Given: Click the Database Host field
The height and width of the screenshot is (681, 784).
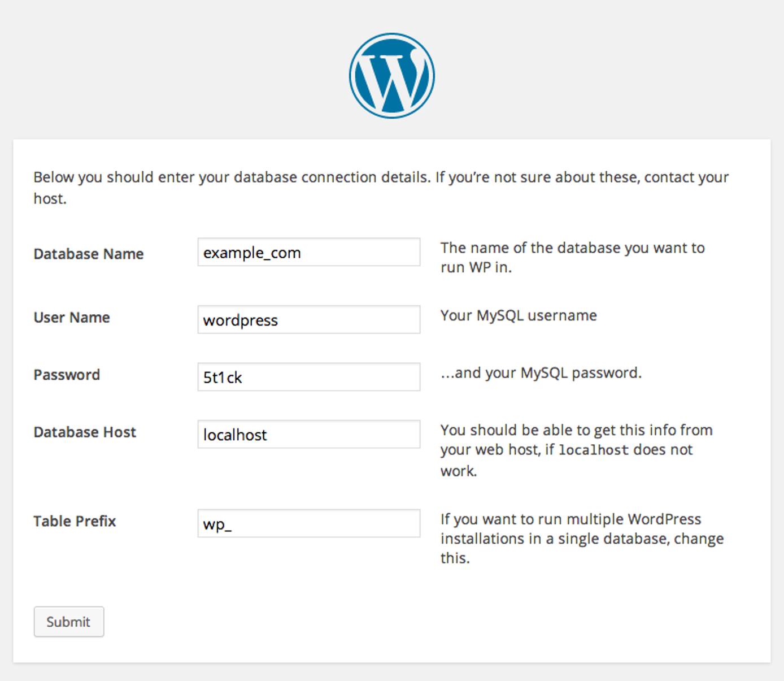Looking at the screenshot, I should [x=308, y=435].
